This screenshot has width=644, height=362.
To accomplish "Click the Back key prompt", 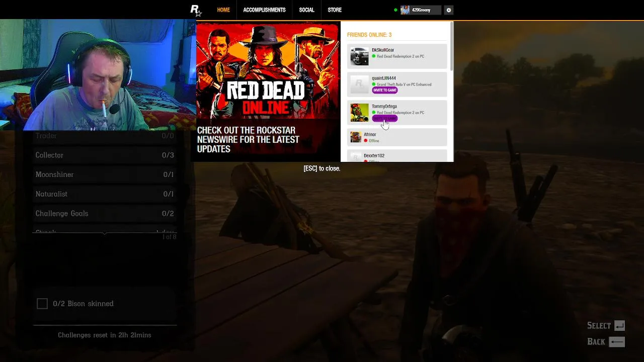I will [616, 342].
